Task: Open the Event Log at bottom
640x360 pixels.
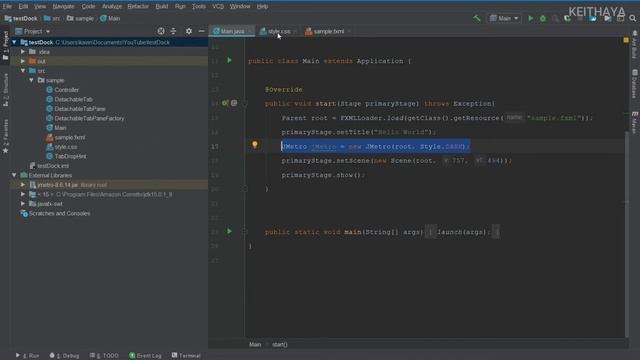Action: 145,356
